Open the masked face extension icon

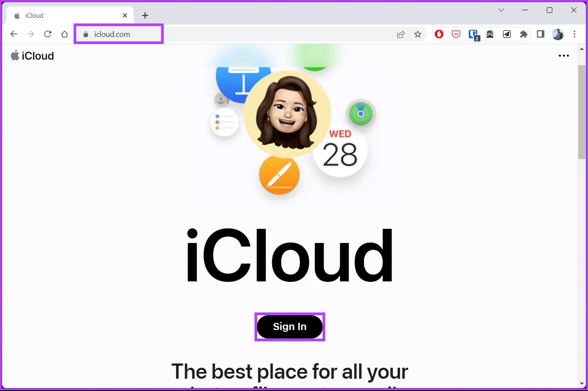(490, 34)
